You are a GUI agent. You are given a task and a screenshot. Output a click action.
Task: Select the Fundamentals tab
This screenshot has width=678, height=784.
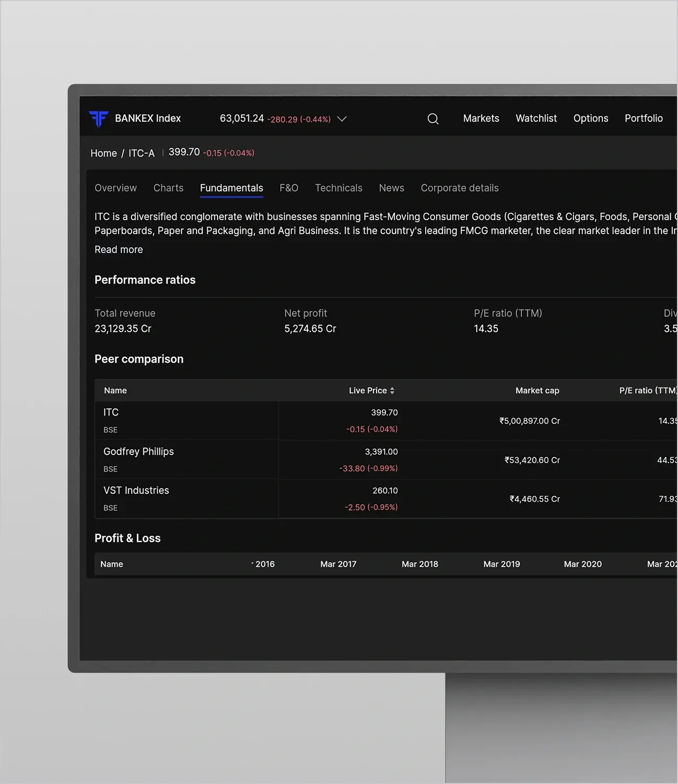(x=231, y=188)
